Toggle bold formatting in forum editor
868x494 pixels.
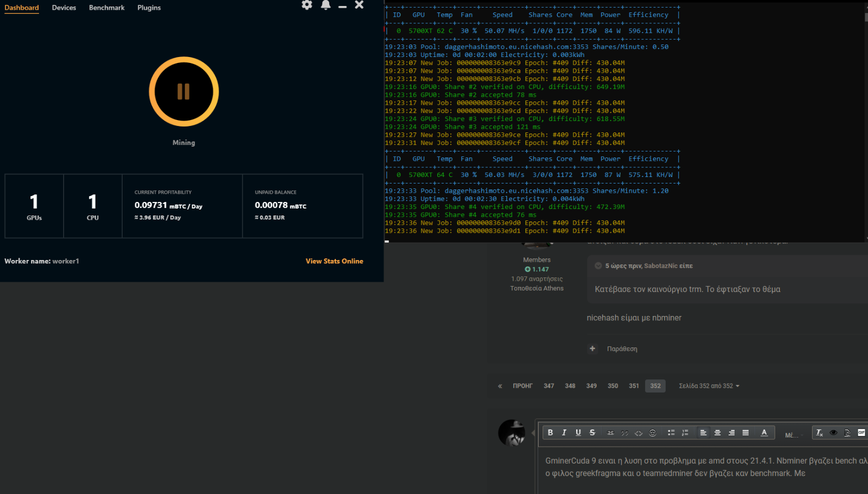tap(550, 433)
